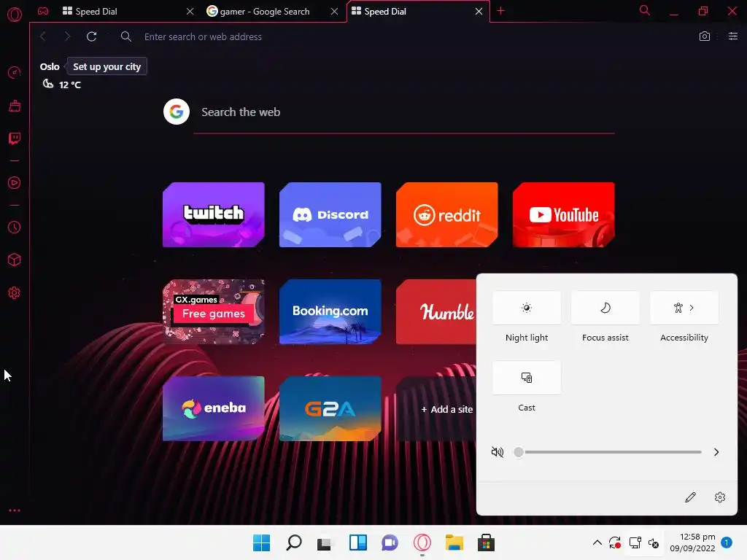Open Chat app on taskbar
The height and width of the screenshot is (560, 747).
[x=390, y=542]
